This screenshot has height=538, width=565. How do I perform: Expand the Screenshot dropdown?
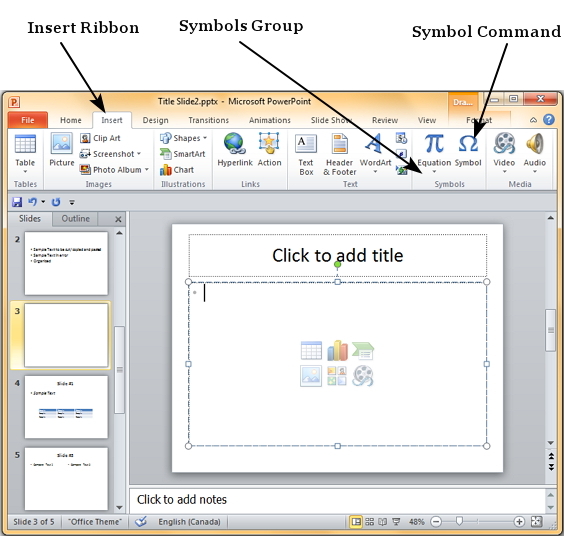tap(139, 154)
